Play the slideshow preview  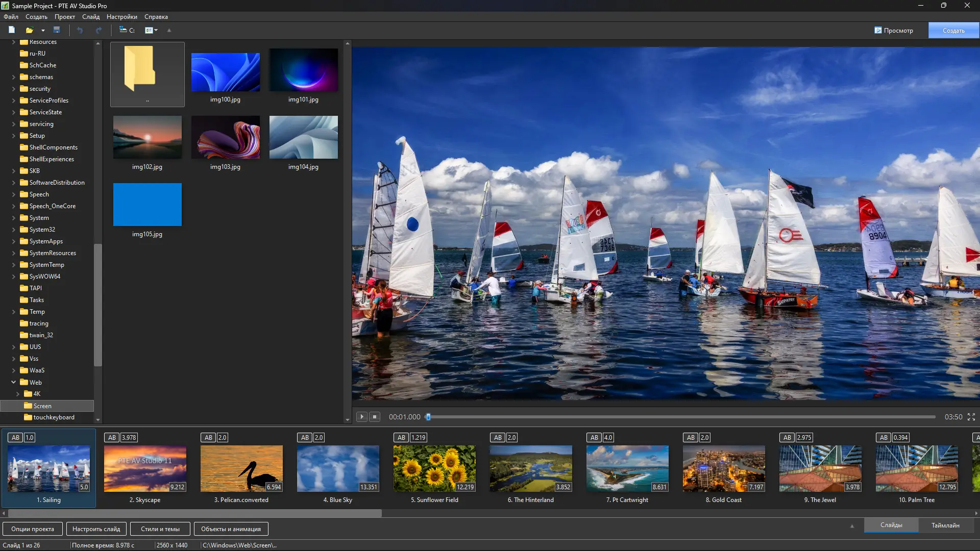point(361,417)
